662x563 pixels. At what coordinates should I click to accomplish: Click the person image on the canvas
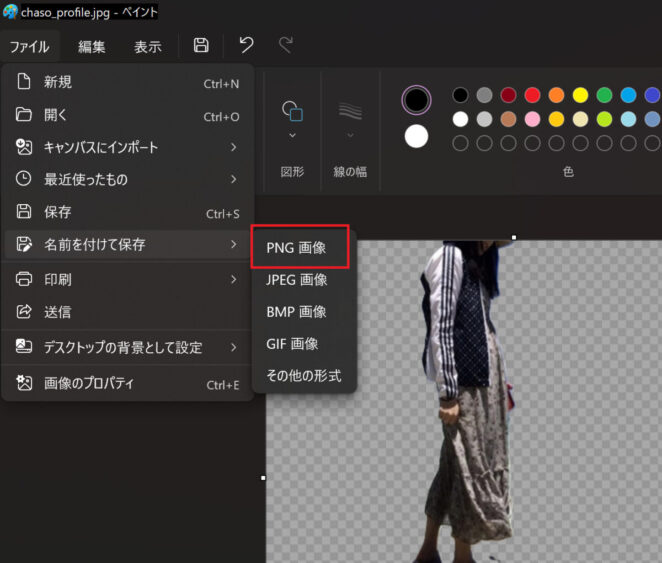tap(467, 401)
